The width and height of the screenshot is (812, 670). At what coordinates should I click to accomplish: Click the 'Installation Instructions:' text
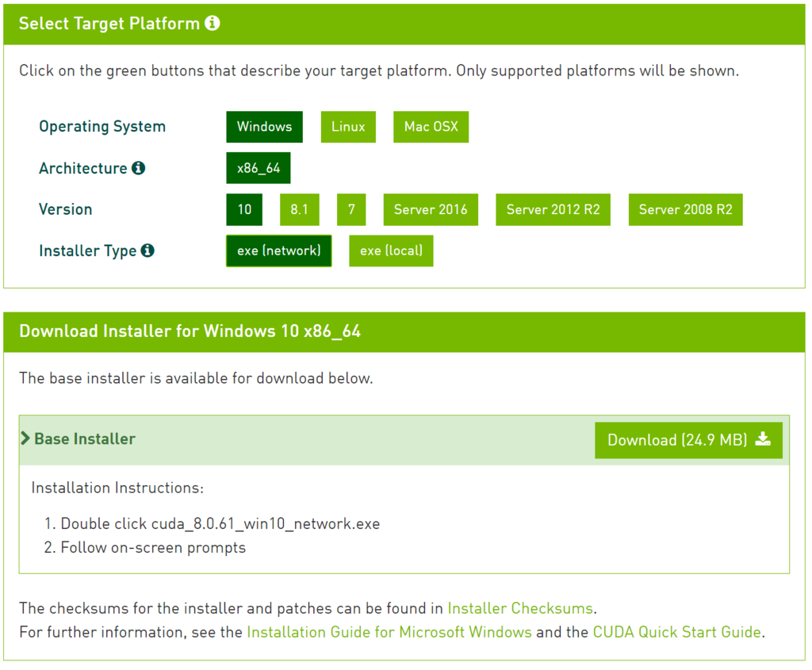point(117,488)
